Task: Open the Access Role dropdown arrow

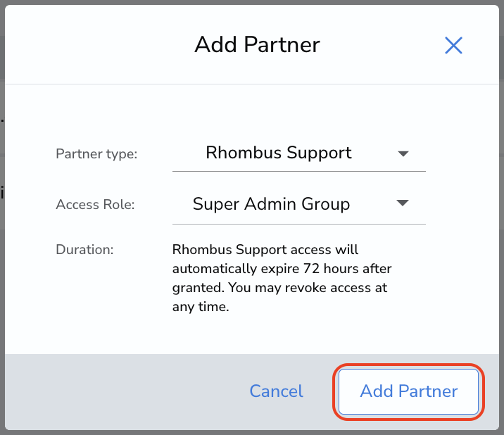Action: [x=403, y=203]
